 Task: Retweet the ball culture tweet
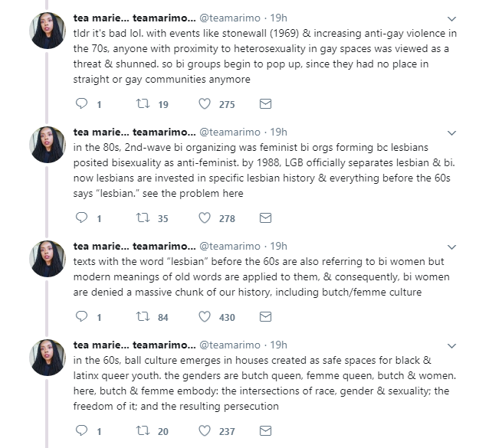point(143,431)
